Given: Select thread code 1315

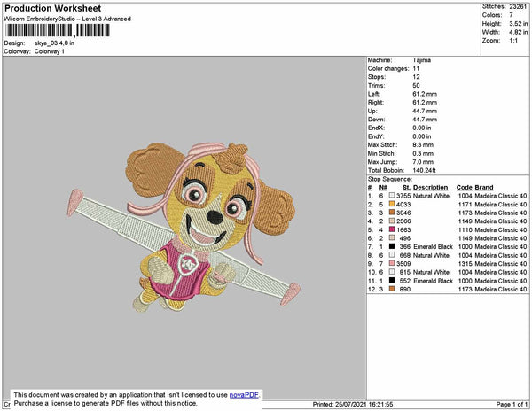Looking at the screenshot, I should [x=465, y=263].
